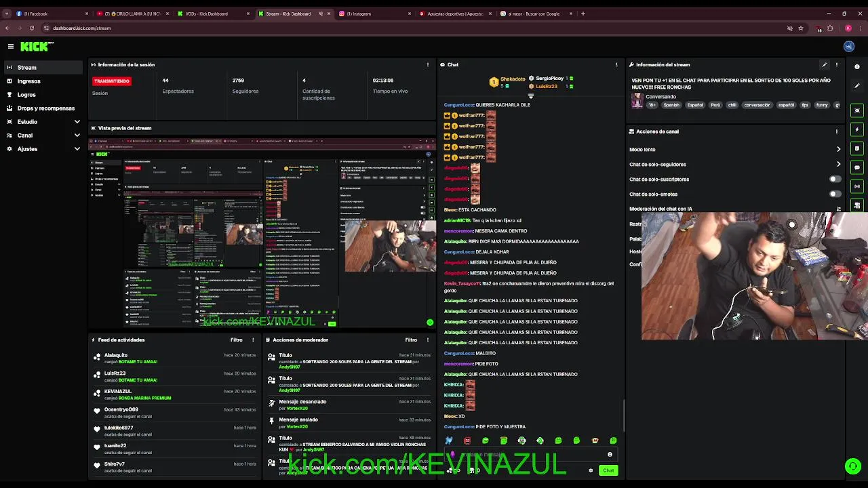Open options menu of Feed de actividades panel

pos(253,340)
